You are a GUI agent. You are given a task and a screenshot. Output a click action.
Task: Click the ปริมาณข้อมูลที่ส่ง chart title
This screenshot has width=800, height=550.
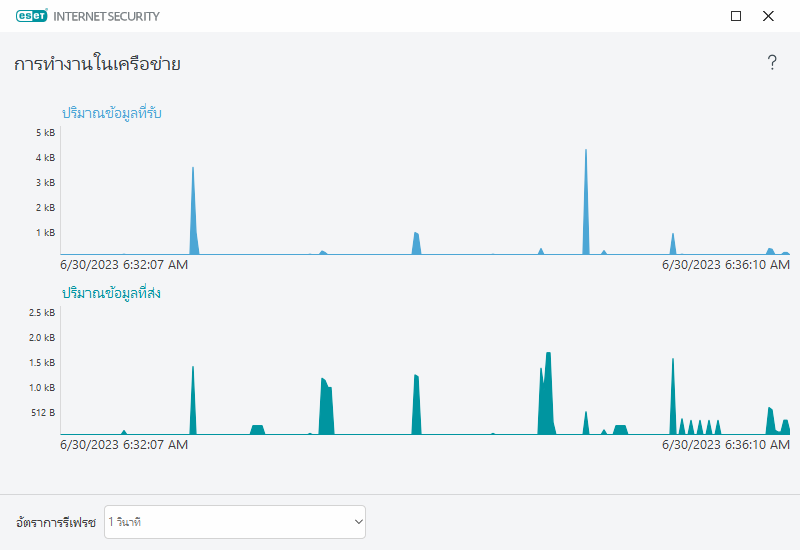pos(111,293)
